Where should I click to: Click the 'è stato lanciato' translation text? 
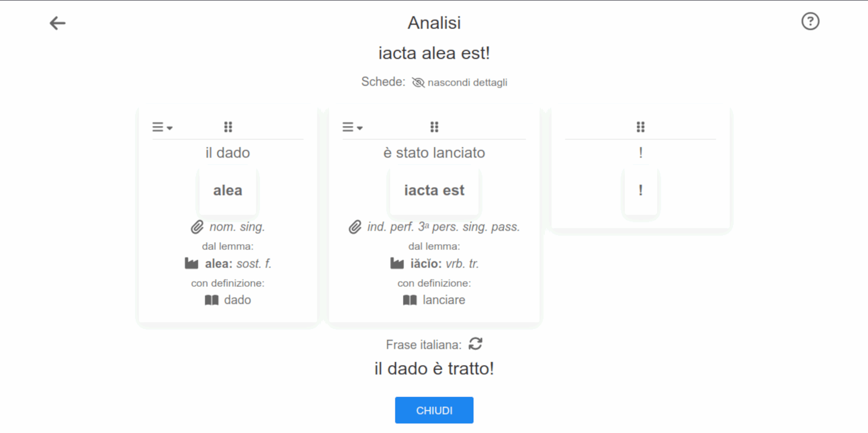(434, 153)
